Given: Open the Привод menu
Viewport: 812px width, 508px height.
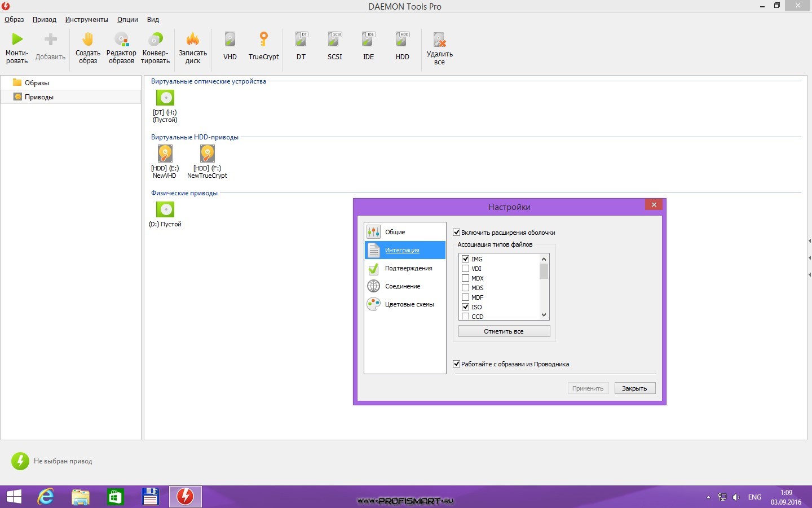Looking at the screenshot, I should [45, 19].
